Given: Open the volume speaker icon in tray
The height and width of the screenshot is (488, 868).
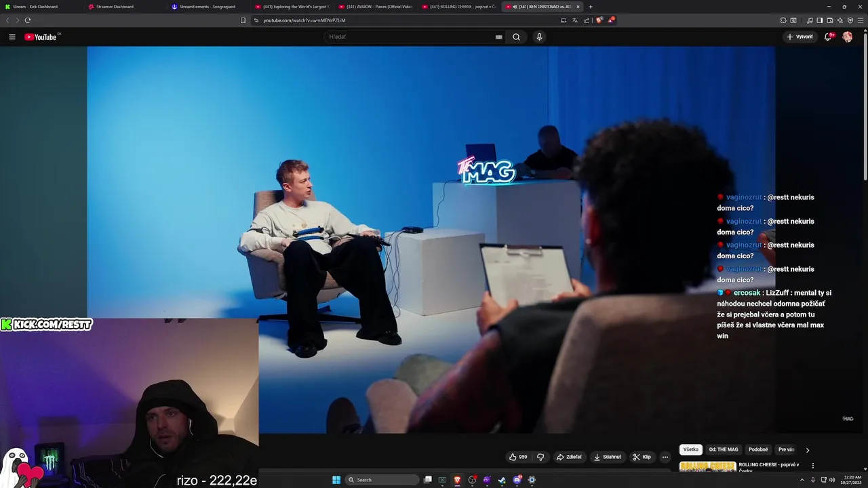Looking at the screenshot, I should (832, 480).
